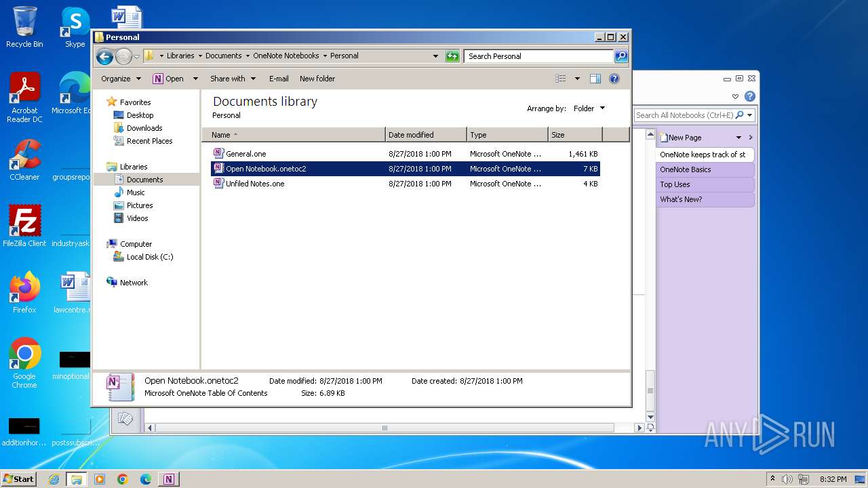868x488 pixels.
Task: Open the Start menu
Action: 18,479
